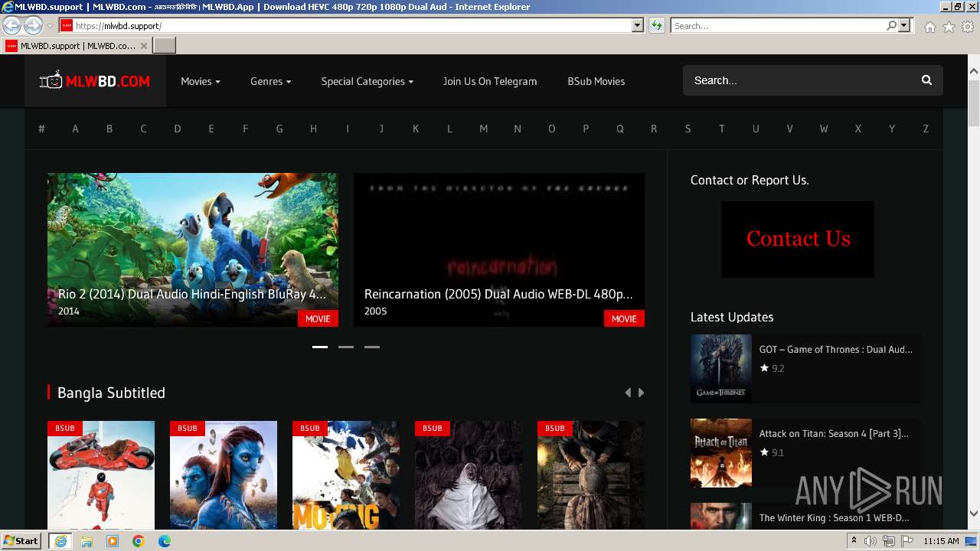Click the Action Center flag icon

906,541
